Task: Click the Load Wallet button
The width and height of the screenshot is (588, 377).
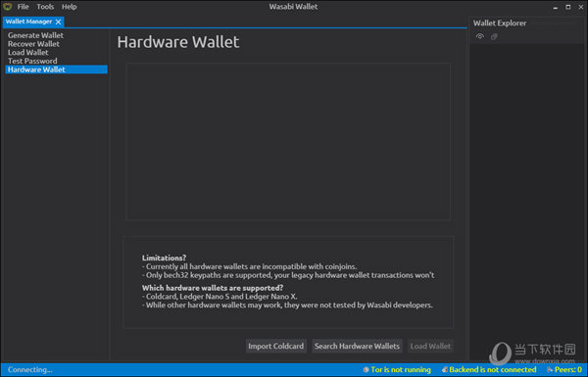Action: [x=430, y=346]
